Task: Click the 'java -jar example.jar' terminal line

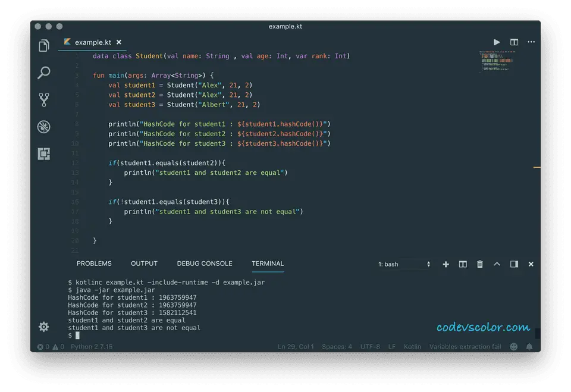Action: 111,290
